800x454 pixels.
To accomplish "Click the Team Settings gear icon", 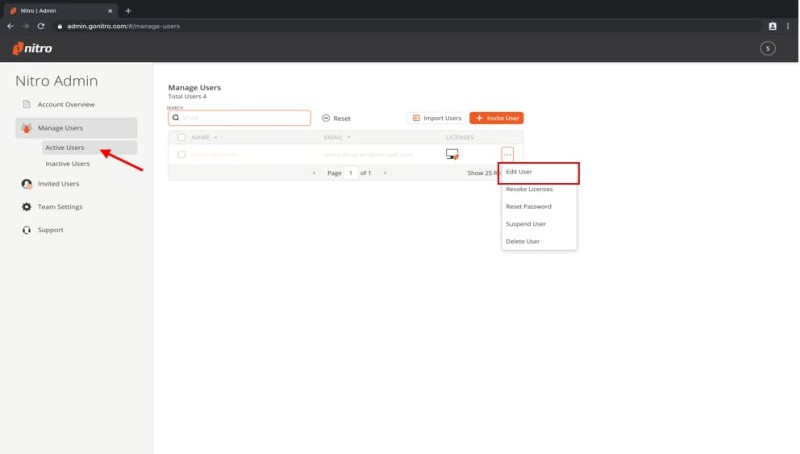I will (27, 207).
